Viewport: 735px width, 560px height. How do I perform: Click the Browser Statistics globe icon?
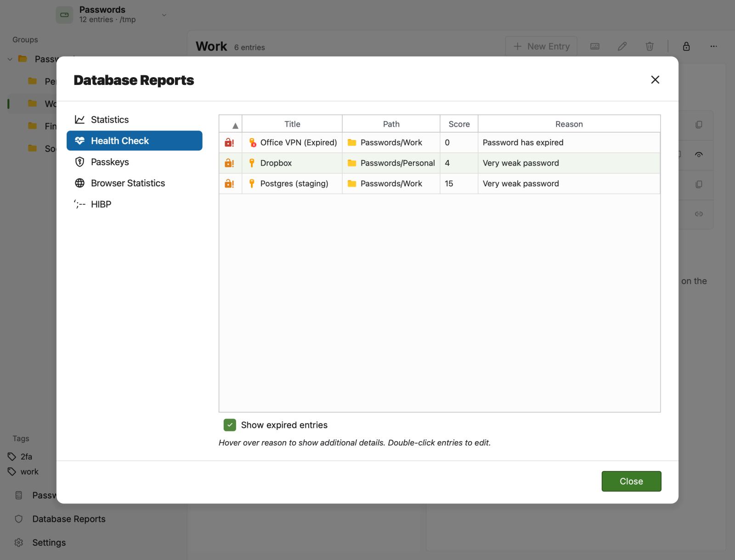pyautogui.click(x=79, y=183)
